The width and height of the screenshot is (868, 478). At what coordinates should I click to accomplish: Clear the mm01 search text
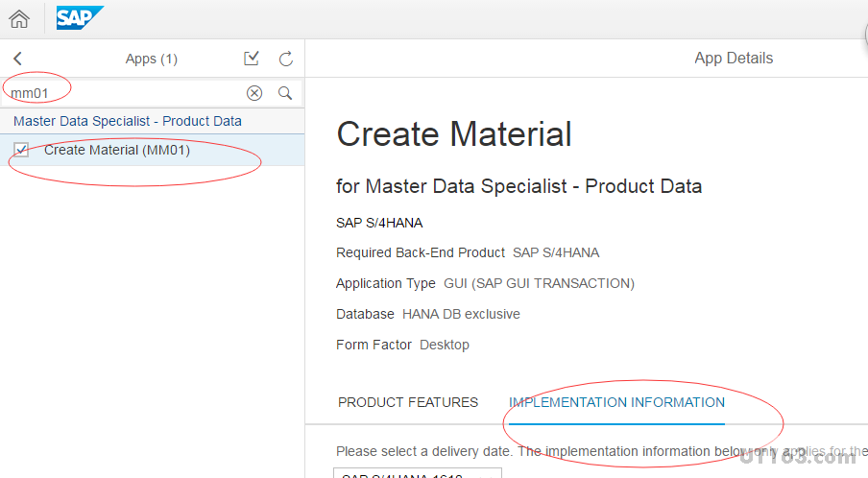[x=254, y=93]
